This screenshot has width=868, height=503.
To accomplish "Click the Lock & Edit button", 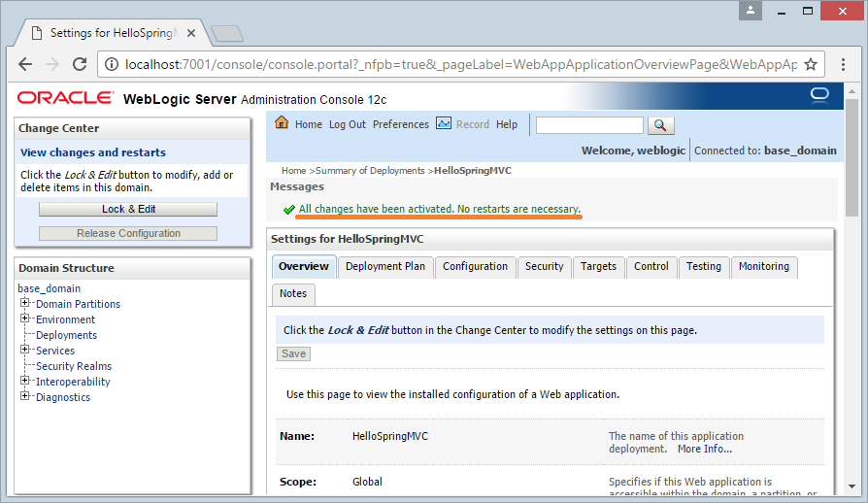I will point(128,209).
